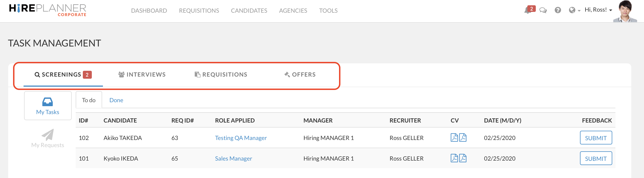Open the chat messages icon

point(543,10)
